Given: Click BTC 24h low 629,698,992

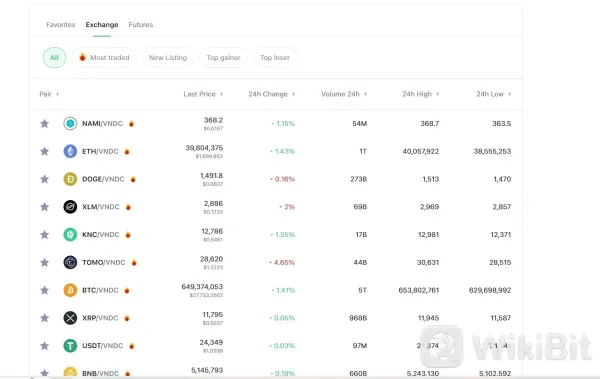Looking at the screenshot, I should point(490,290).
